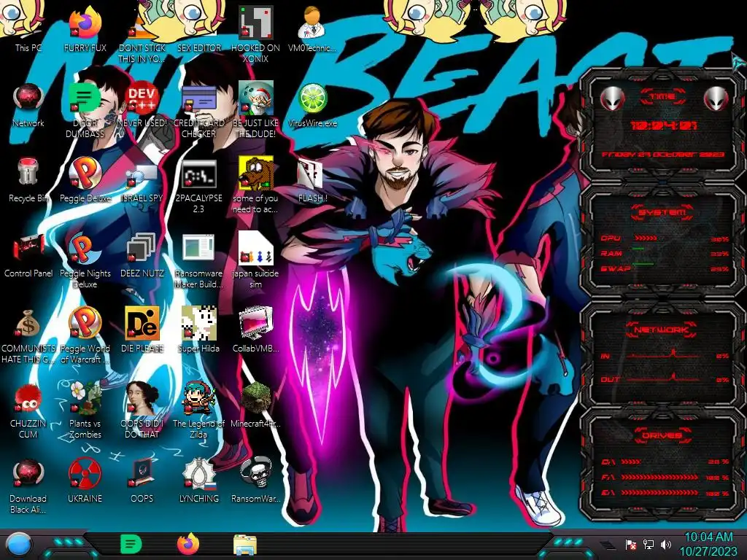Image resolution: width=747 pixels, height=560 pixels.
Task: Select the japan suicide sim file icon
Action: 256,261
